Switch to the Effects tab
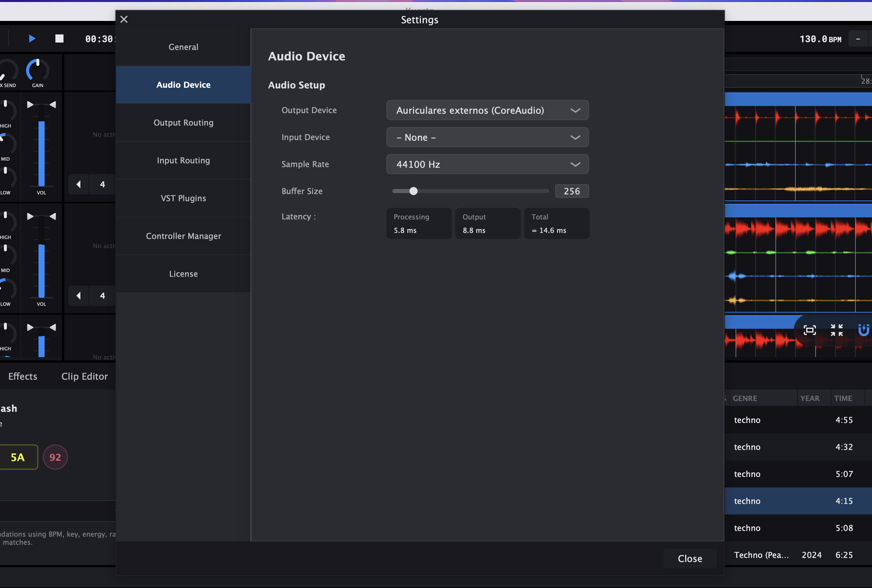 [23, 376]
